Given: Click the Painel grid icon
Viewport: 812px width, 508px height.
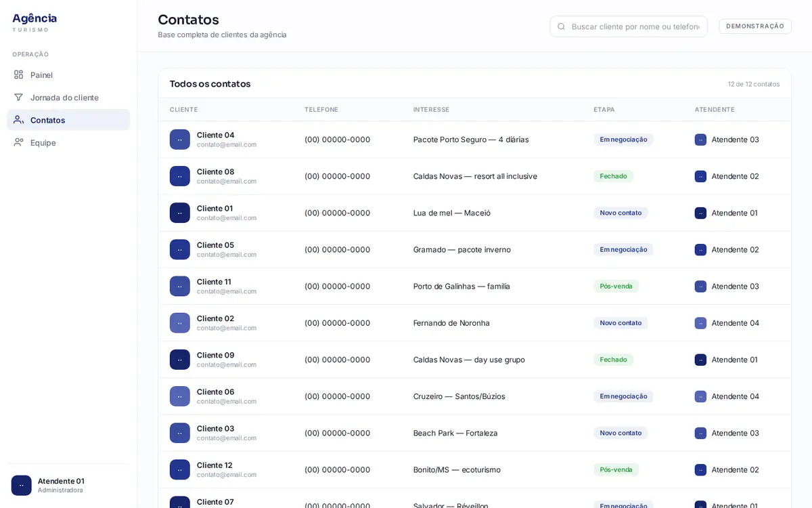Looking at the screenshot, I should click(18, 75).
